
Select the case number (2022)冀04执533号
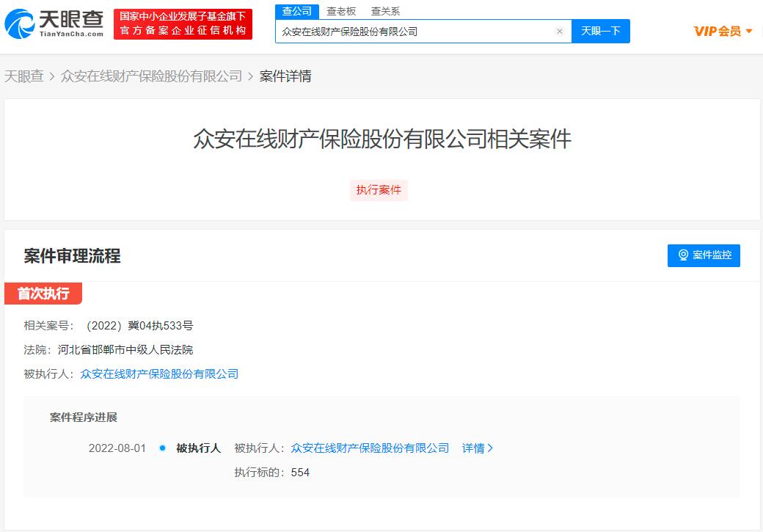point(139,326)
